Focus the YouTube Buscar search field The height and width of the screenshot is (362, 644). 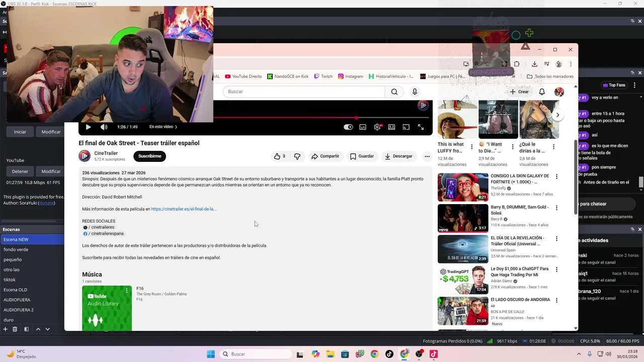(304, 92)
